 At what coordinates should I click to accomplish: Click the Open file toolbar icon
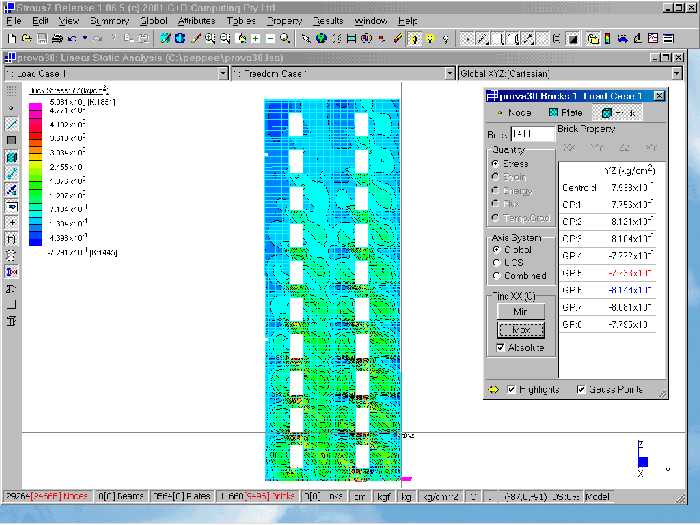point(26,39)
